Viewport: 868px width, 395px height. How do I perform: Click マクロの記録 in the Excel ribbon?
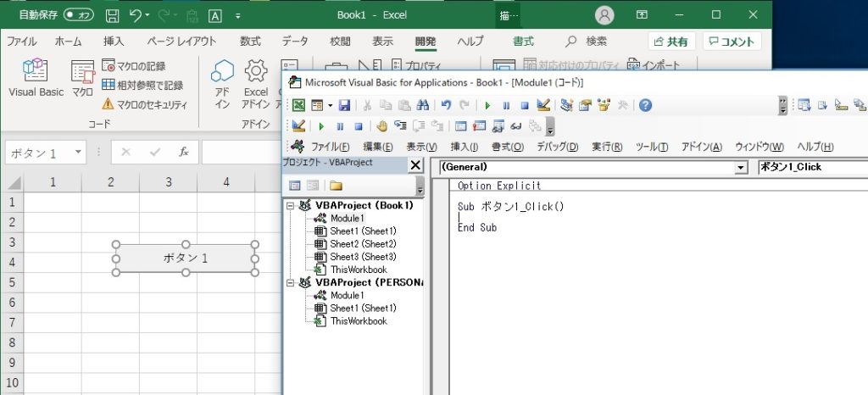[134, 66]
